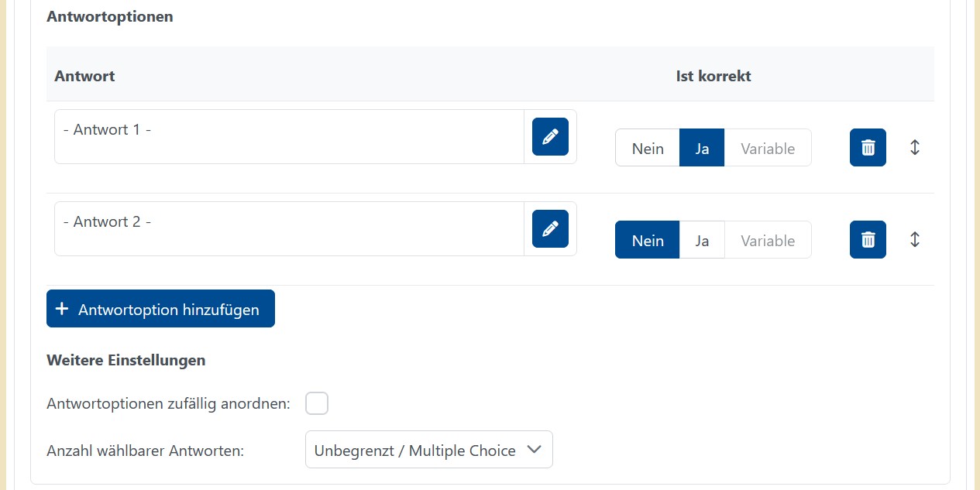
Task: Choose Variable for Antwort 2
Action: pyautogui.click(x=768, y=240)
